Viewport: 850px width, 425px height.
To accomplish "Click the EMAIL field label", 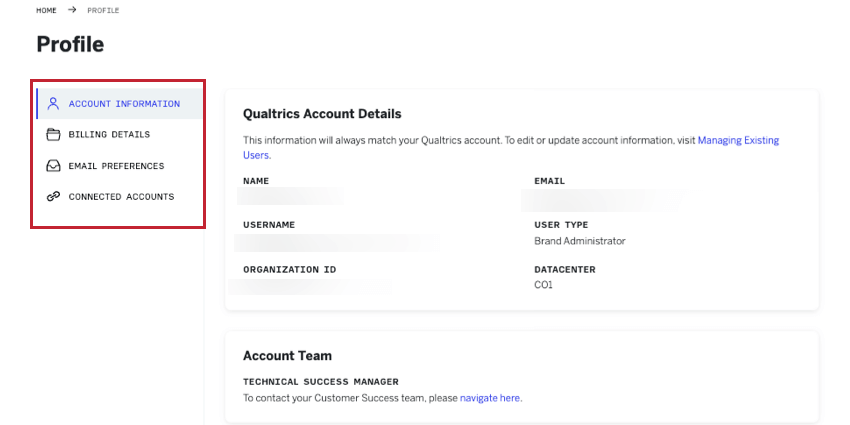I will click(550, 181).
